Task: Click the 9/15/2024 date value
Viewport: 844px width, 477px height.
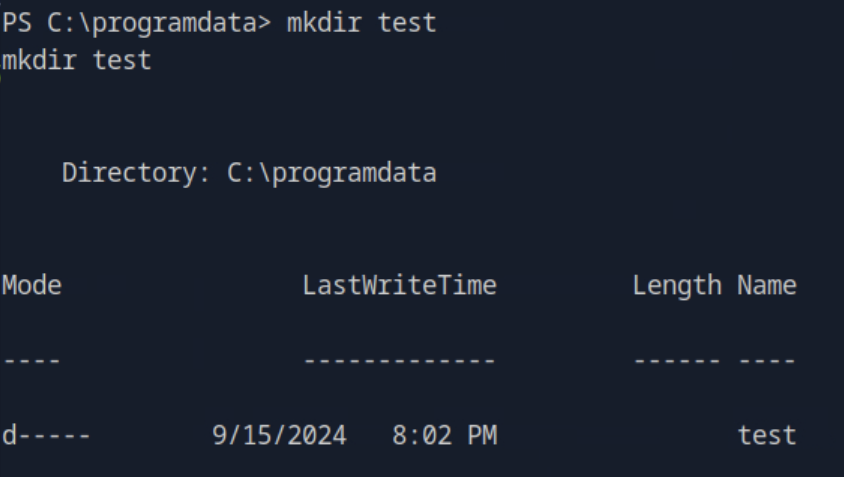Action: click(x=279, y=436)
